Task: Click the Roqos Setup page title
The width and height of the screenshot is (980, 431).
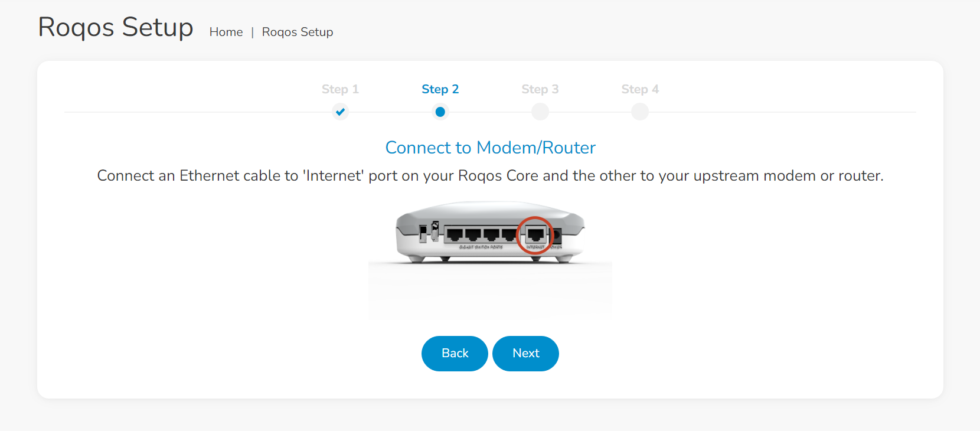Action: coord(116,27)
